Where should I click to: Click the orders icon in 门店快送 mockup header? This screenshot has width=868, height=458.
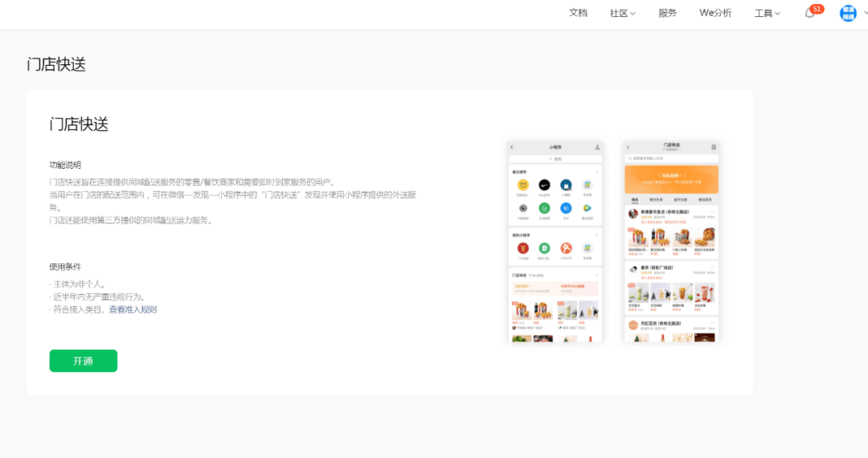point(714,147)
